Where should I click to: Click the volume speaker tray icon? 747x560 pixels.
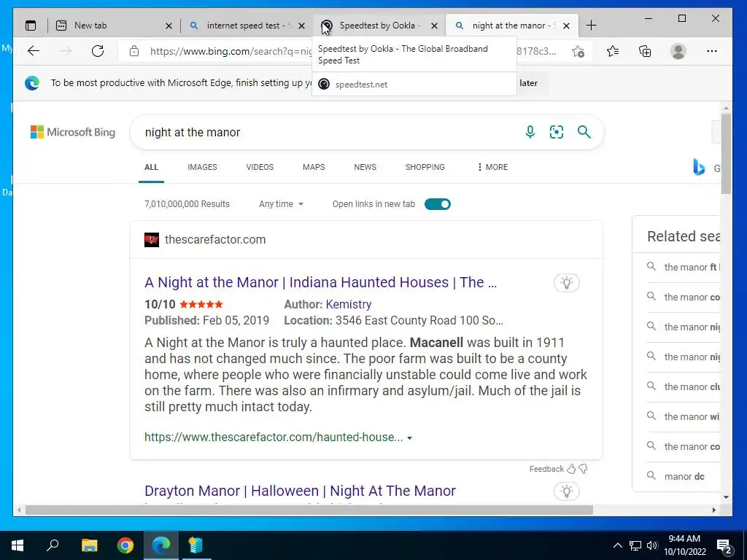652,545
